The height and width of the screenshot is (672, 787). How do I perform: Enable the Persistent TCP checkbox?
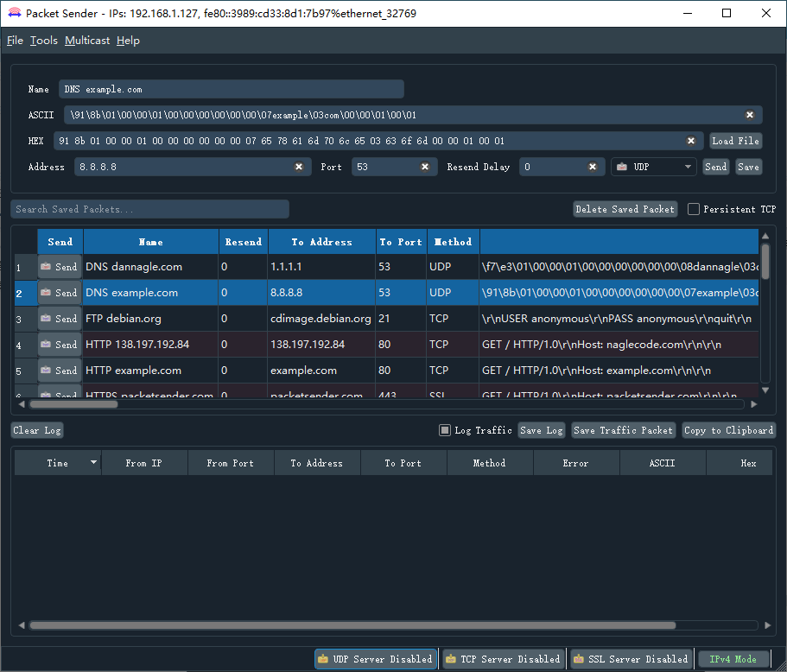694,209
